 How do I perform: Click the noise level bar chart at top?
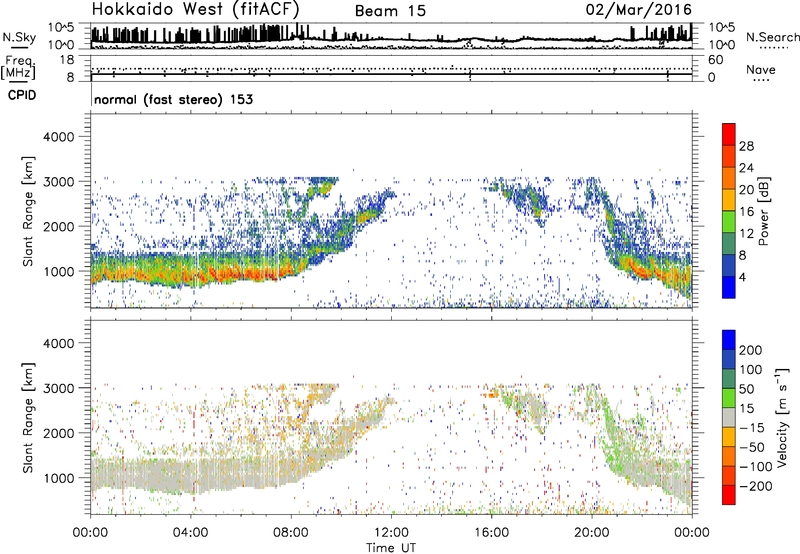pos(391,36)
